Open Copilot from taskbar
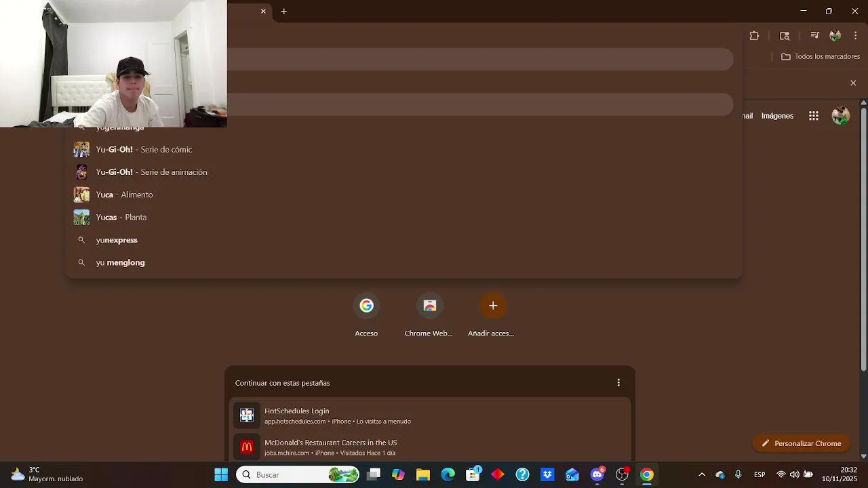This screenshot has width=868, height=488. coord(398,474)
